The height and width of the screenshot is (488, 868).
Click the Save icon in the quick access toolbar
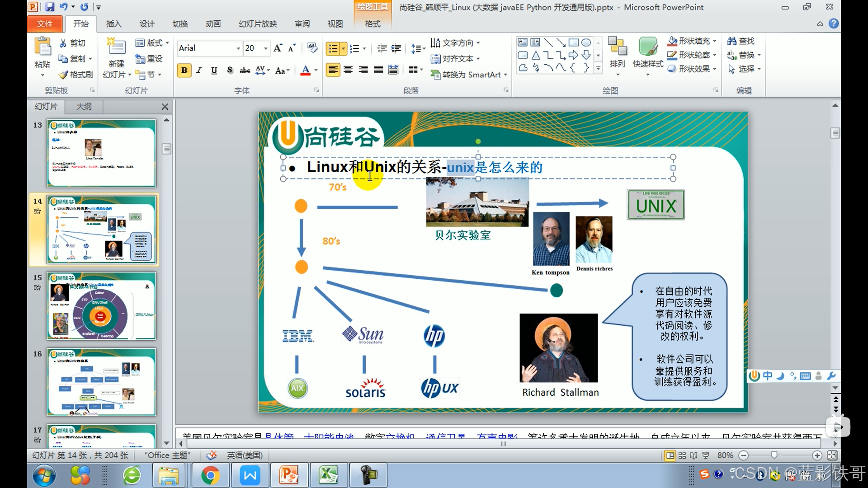coord(50,7)
